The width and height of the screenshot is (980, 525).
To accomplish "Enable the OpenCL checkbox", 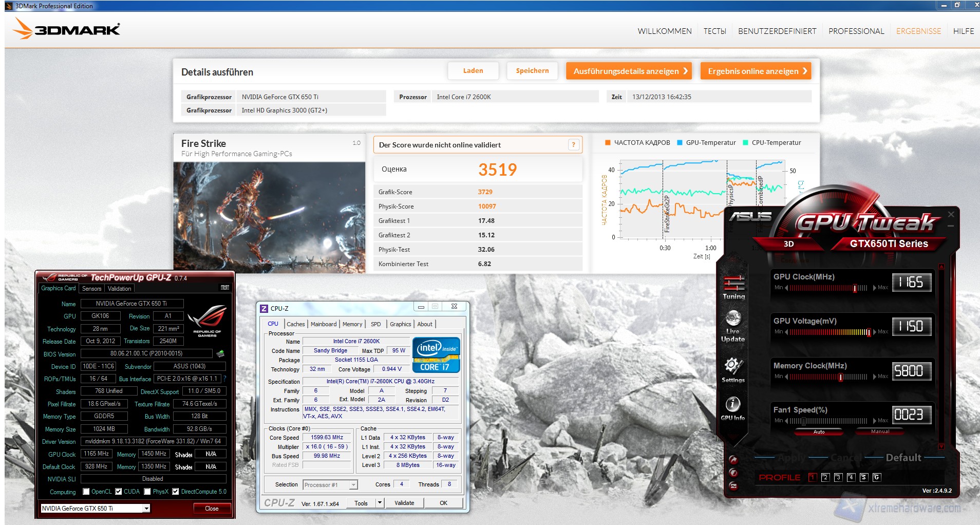I will [x=86, y=492].
